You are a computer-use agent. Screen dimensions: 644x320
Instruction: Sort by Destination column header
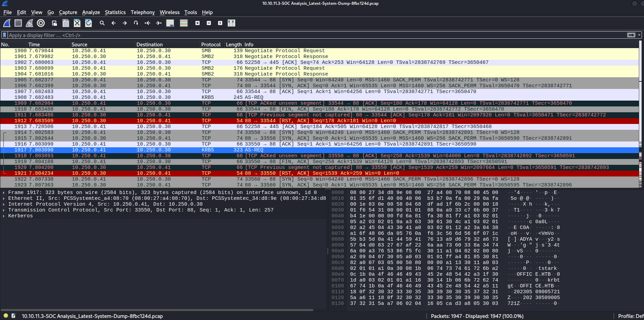pos(168,45)
